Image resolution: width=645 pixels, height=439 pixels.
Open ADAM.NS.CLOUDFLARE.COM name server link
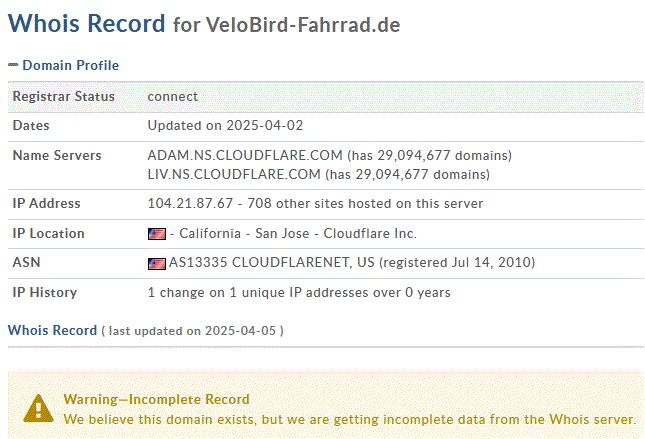[x=245, y=156]
